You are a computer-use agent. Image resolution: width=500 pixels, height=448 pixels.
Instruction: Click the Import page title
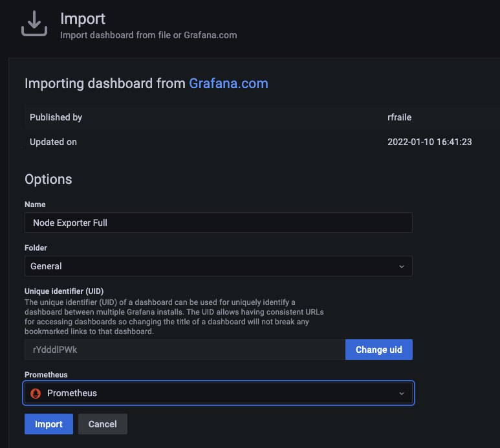tap(83, 19)
